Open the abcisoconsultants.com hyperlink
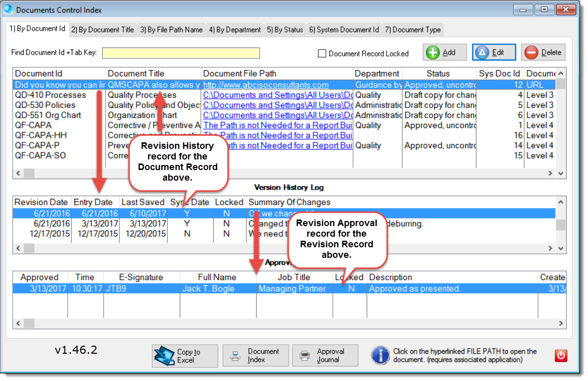The image size is (588, 381). point(266,84)
